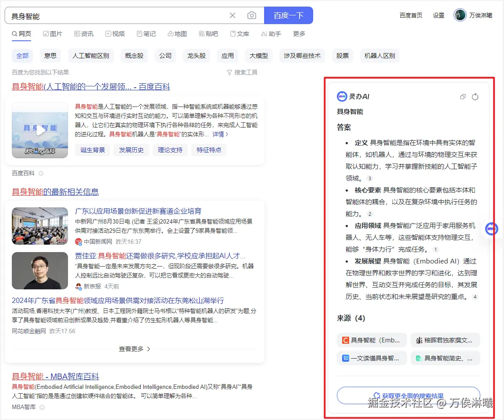Expand the 更多 tab menu
Viewport: 504px width, 420px height.
coord(298,33)
